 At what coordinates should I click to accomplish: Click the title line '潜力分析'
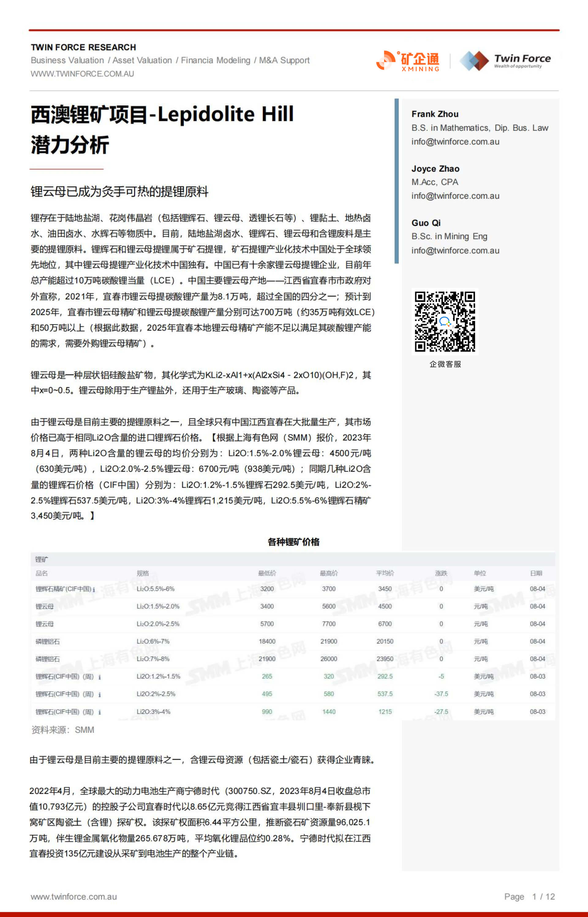pos(70,145)
